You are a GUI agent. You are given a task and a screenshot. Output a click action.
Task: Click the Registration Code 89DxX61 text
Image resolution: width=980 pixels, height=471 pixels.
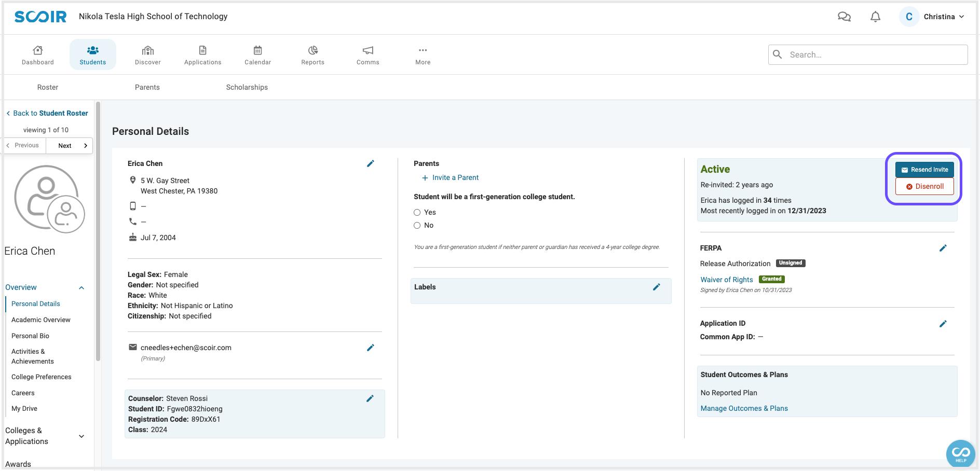(174, 419)
